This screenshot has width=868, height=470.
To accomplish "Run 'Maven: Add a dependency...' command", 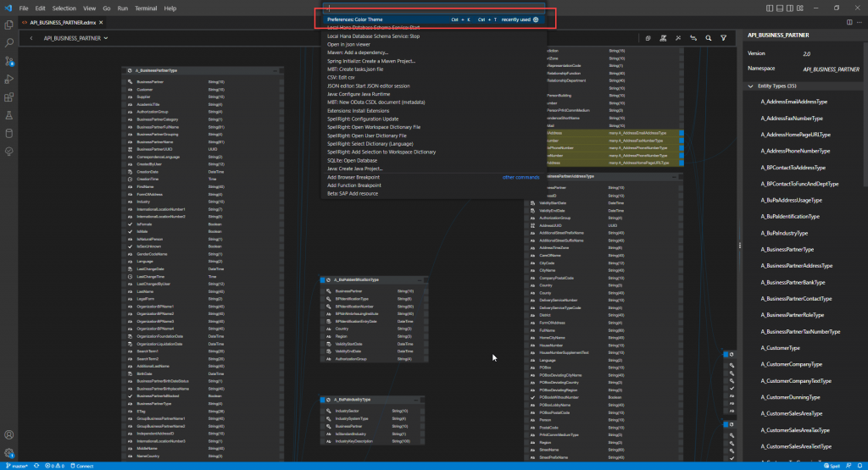I will [433, 53].
